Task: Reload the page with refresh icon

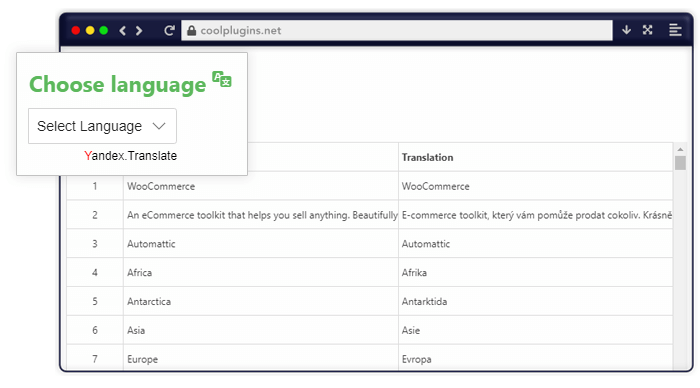Action: click(x=169, y=30)
